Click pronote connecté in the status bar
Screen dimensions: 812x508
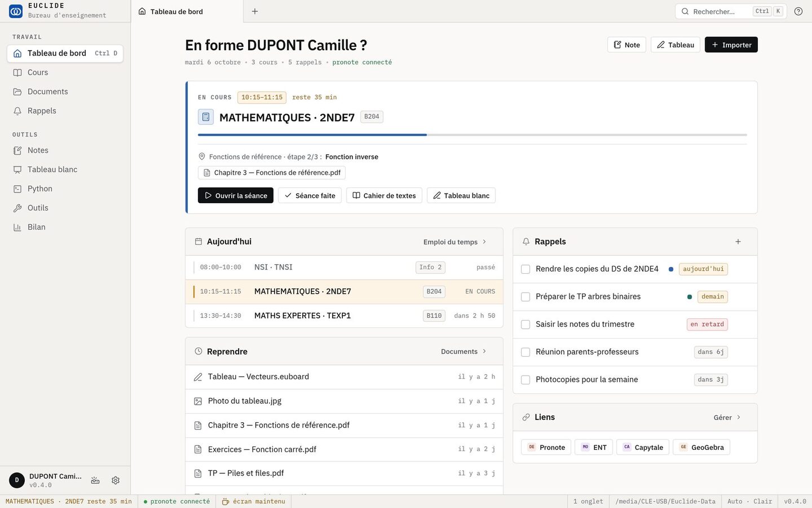176,501
